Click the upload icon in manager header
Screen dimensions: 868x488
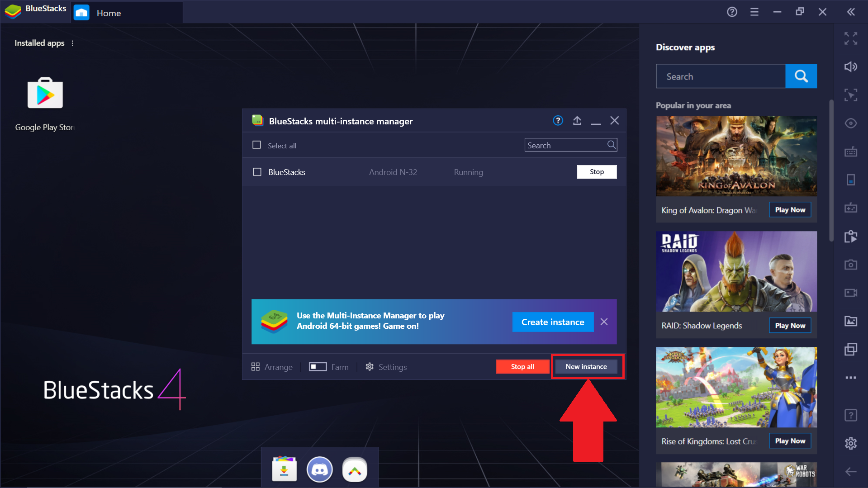click(577, 120)
